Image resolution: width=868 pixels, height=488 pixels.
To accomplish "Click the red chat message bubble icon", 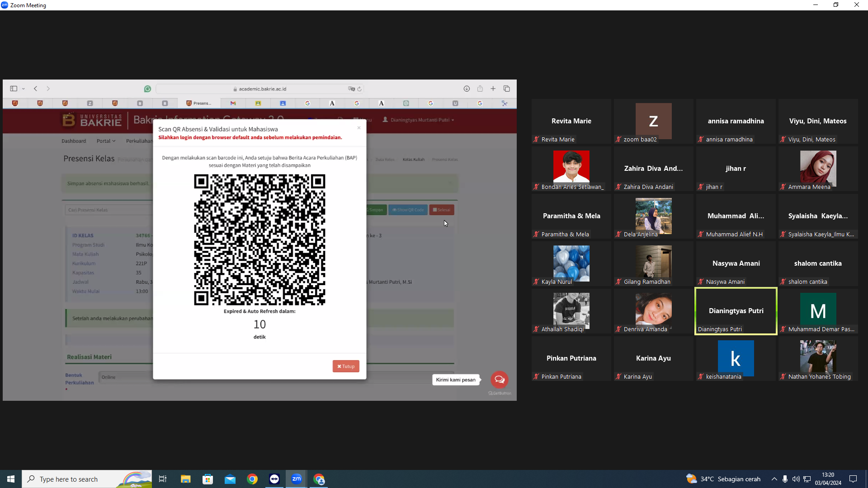I will click(x=500, y=380).
